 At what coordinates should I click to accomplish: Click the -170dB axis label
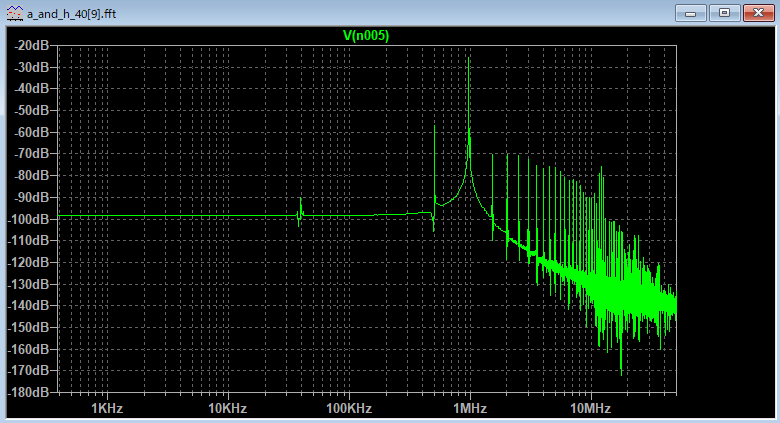29,371
